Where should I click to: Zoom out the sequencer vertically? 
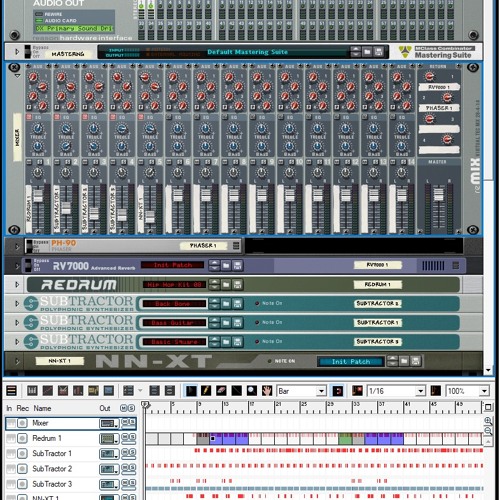click(488, 431)
